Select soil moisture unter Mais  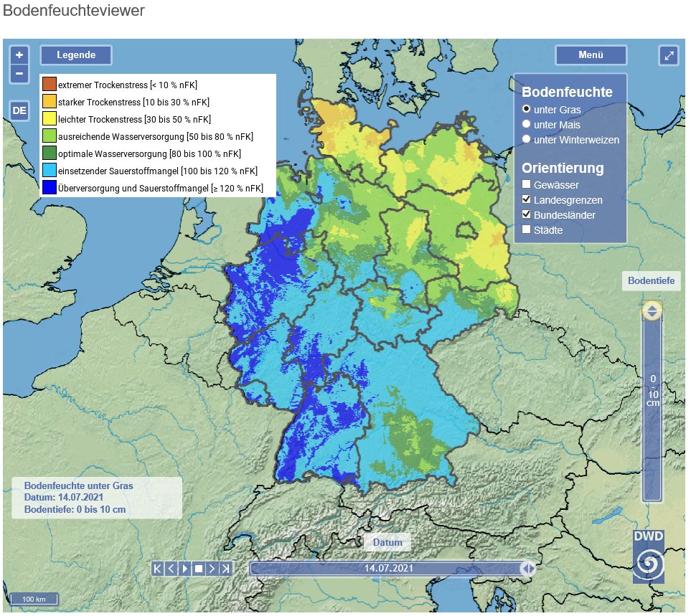pos(527,124)
